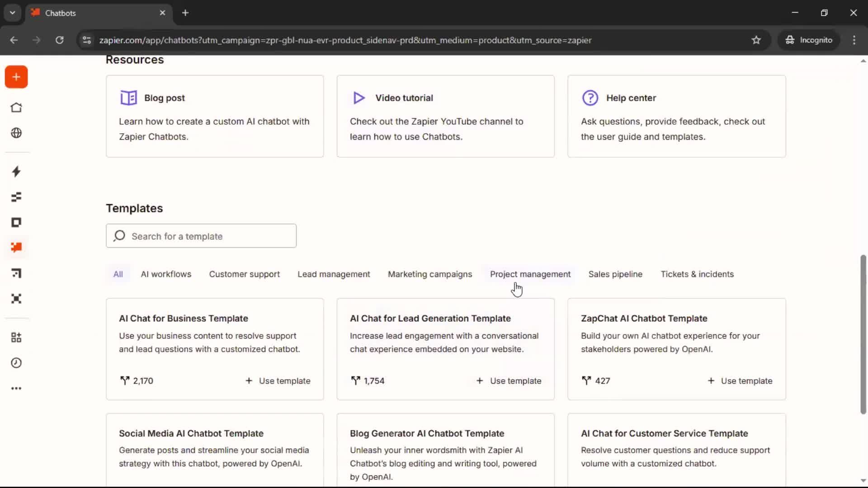Open ZapChat AI Chatbot Template title
868x488 pixels.
click(x=644, y=319)
